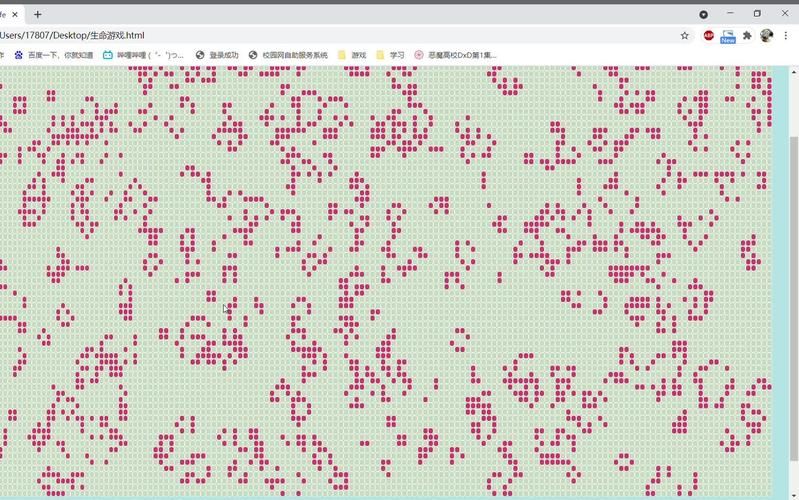Click the extension icon with New badge

click(728, 35)
